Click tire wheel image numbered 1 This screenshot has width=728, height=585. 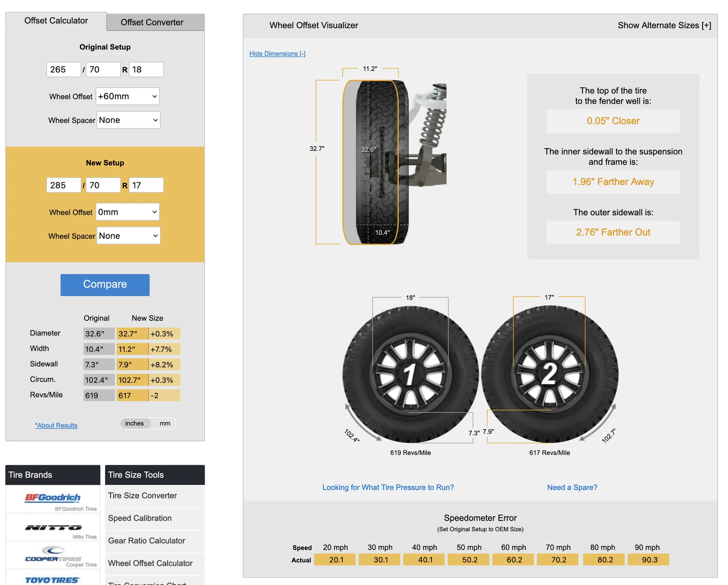tap(410, 374)
